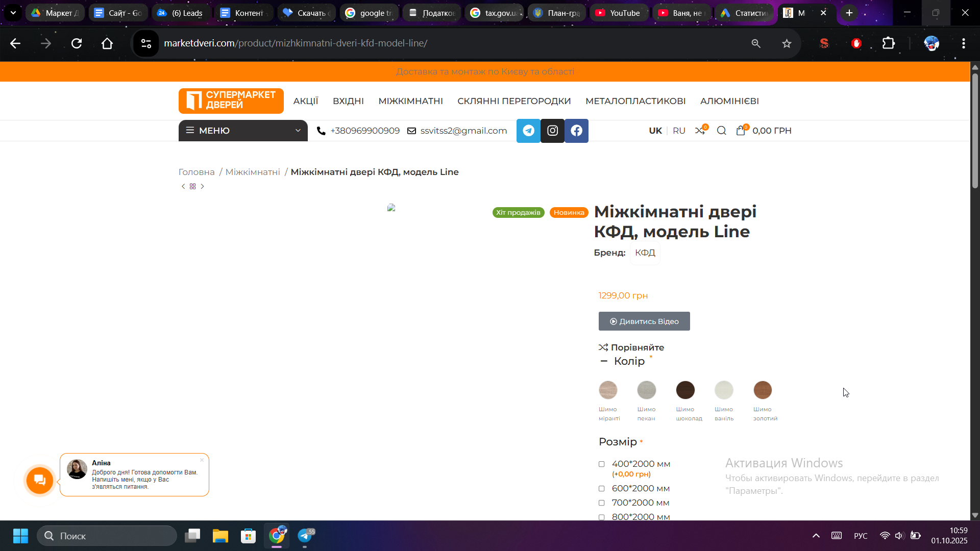Image resolution: width=980 pixels, height=551 pixels.
Task: Open the Instagram social link icon
Action: point(552,131)
